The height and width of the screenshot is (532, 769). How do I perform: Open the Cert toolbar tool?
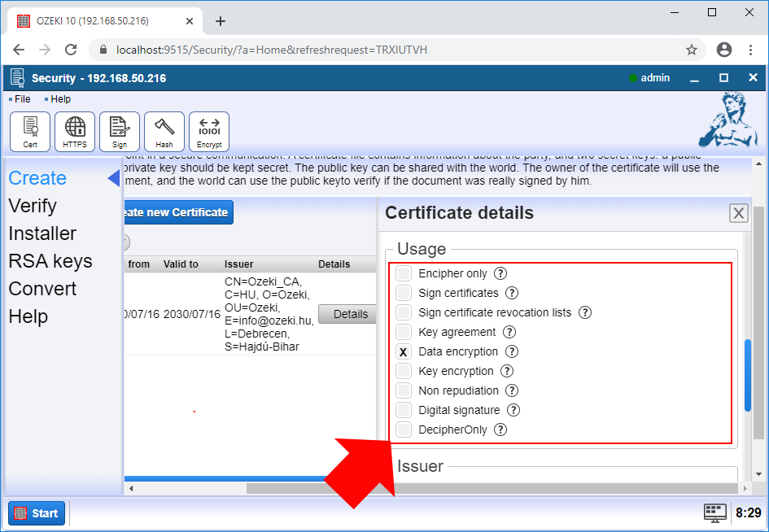point(30,132)
